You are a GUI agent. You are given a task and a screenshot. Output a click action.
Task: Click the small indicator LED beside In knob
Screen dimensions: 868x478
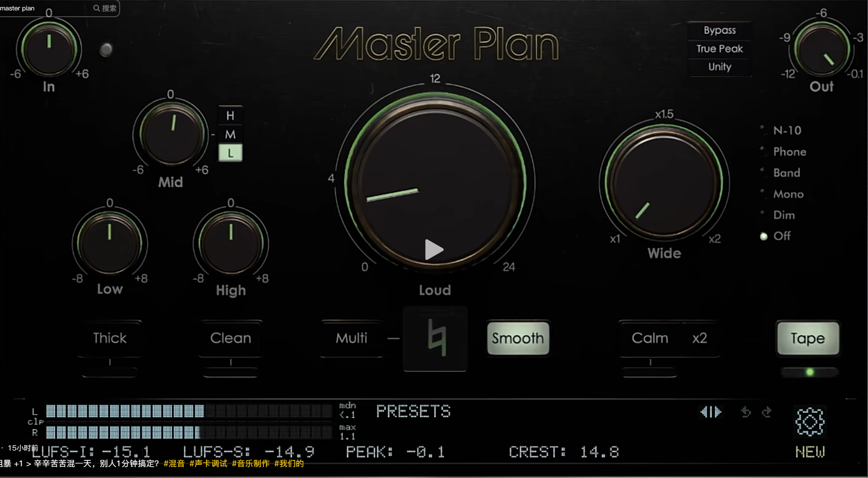[106, 50]
